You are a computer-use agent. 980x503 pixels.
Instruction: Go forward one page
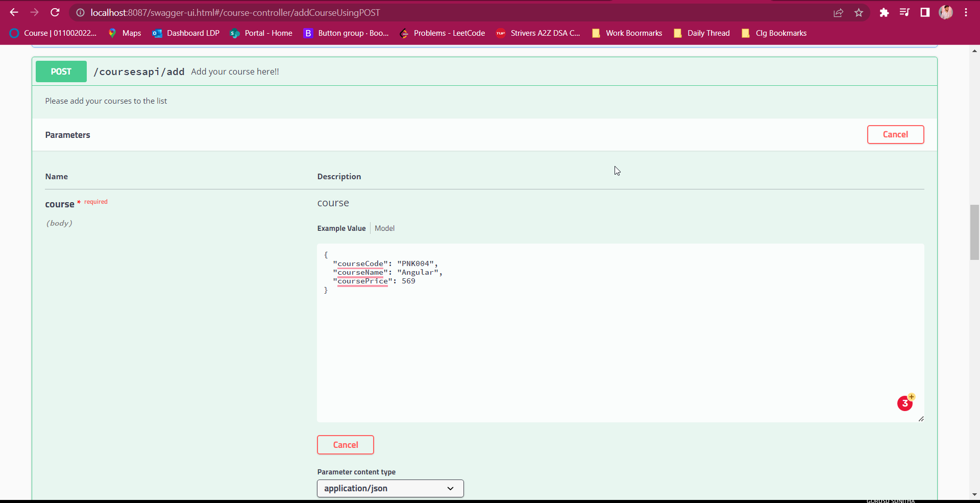pyautogui.click(x=34, y=12)
